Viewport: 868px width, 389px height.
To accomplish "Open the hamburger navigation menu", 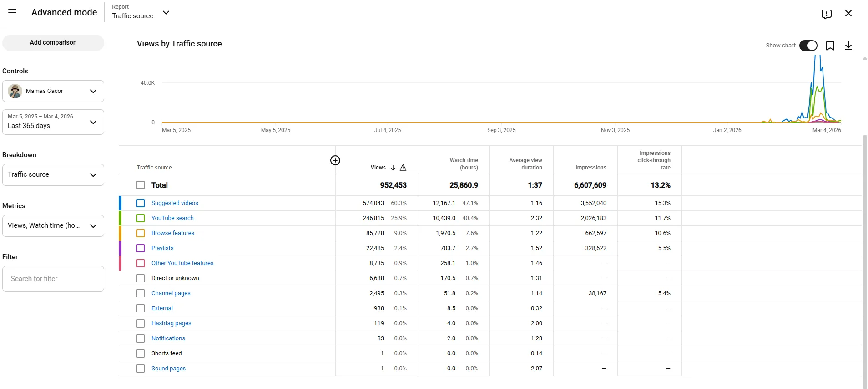I will (12, 13).
